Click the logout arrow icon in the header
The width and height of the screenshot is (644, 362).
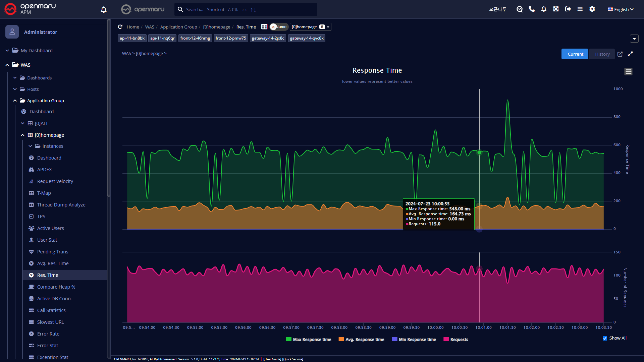(568, 9)
